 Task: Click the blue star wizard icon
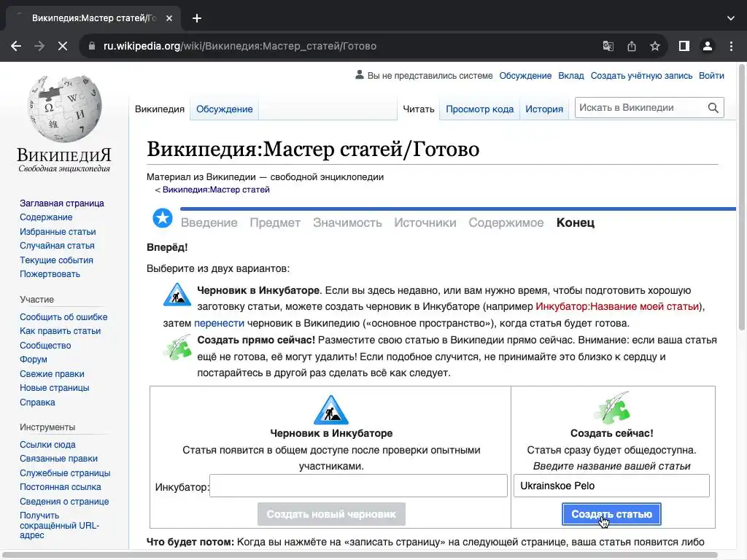coord(163,218)
